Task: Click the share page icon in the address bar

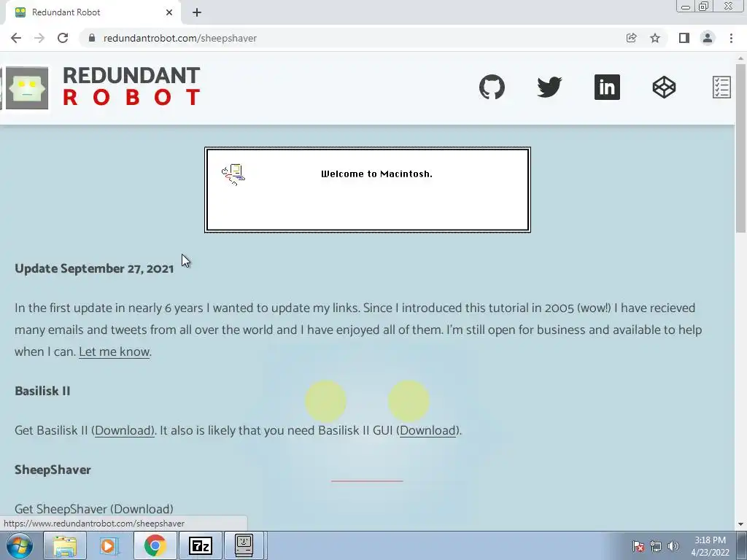Action: 631,38
